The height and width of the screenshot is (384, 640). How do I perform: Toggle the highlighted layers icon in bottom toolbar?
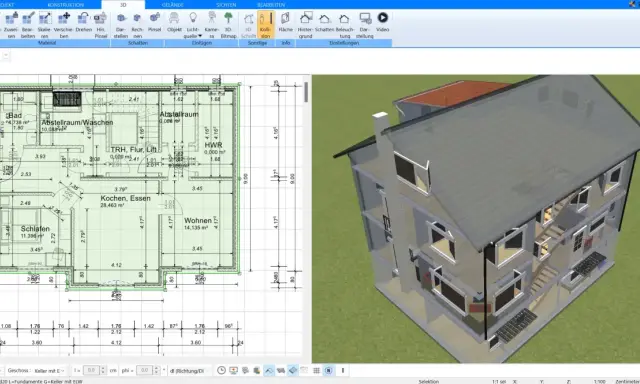[293, 371]
